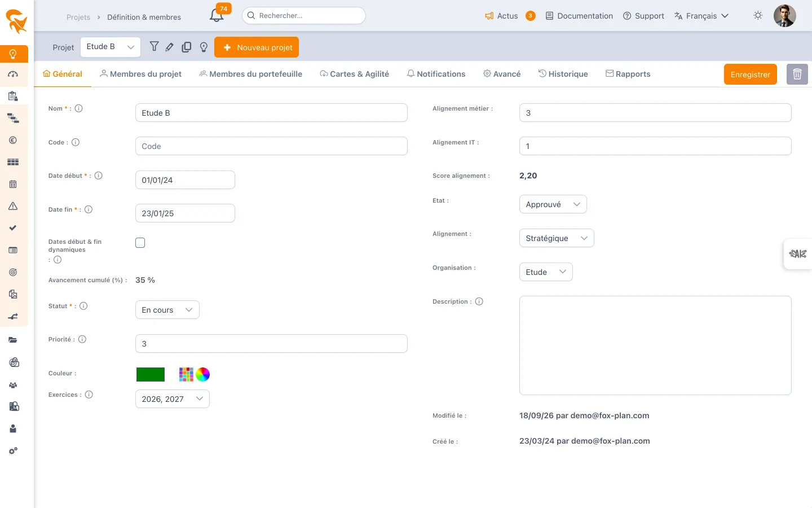The image size is (812, 508).
Task: Switch to the Membres du projet tab
Action: coord(140,74)
